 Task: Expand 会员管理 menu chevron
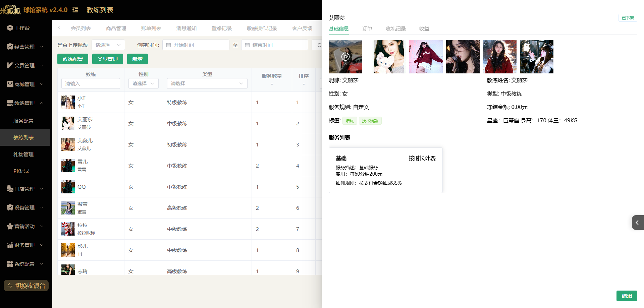(x=42, y=65)
